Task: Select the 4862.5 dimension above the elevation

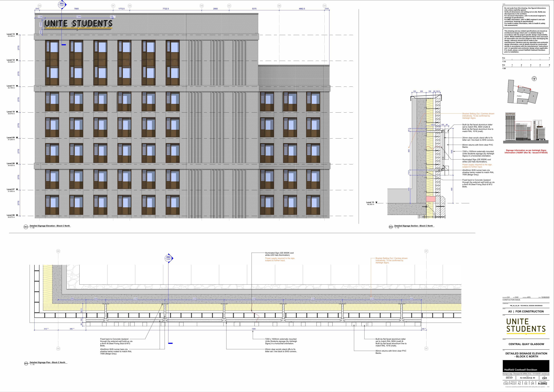Action: 302,9
